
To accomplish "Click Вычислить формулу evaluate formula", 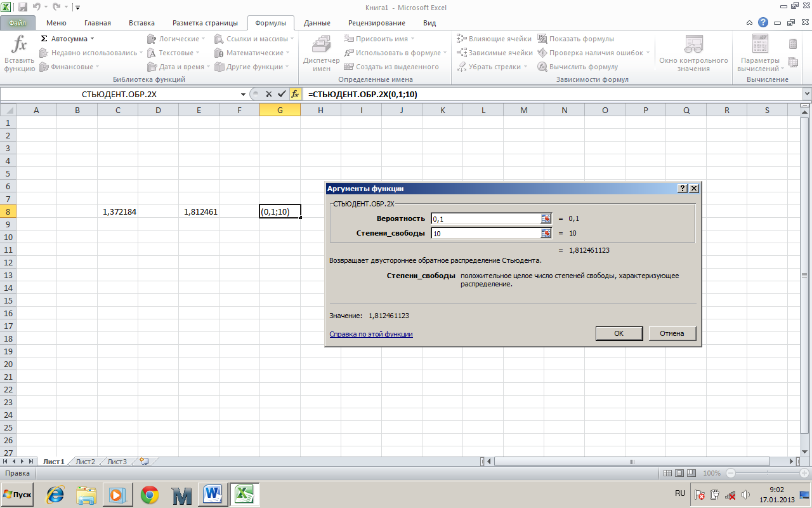I will [578, 67].
